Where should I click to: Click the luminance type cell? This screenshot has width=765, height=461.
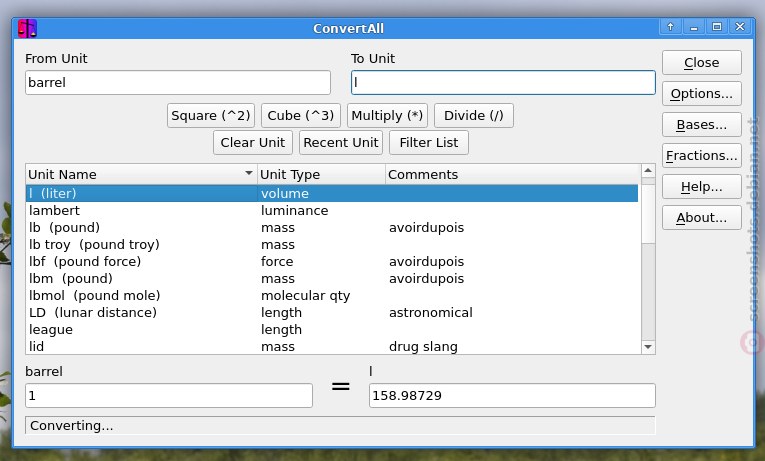(295, 211)
